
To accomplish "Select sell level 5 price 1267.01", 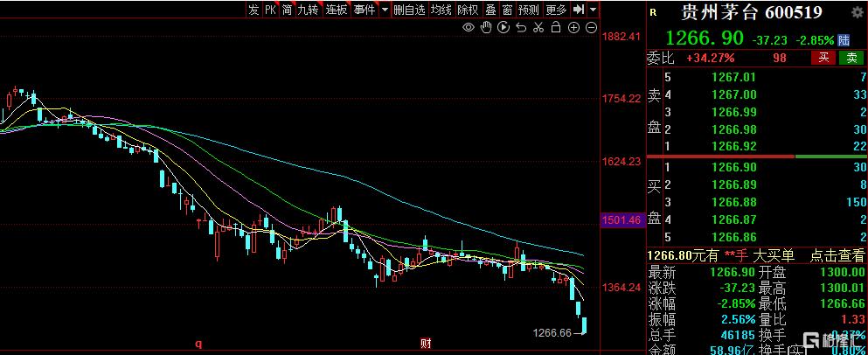I will pyautogui.click(x=733, y=77).
